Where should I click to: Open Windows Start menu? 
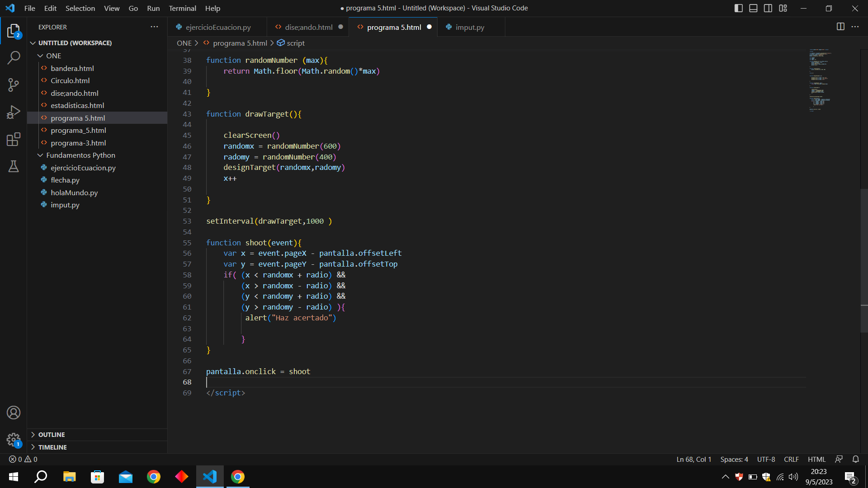point(14,477)
